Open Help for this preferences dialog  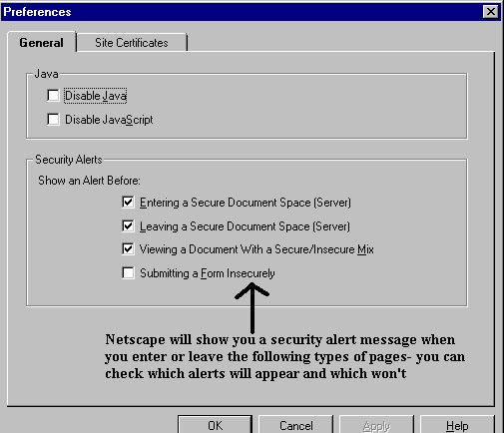click(x=457, y=425)
